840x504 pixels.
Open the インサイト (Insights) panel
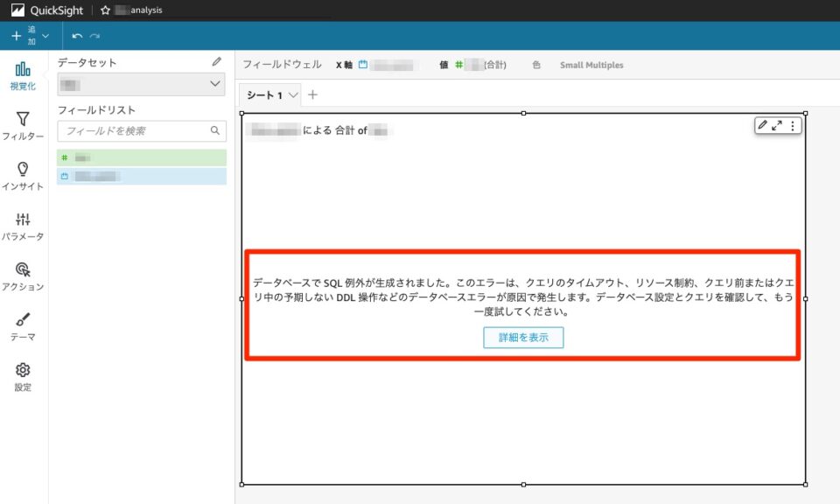(x=23, y=177)
